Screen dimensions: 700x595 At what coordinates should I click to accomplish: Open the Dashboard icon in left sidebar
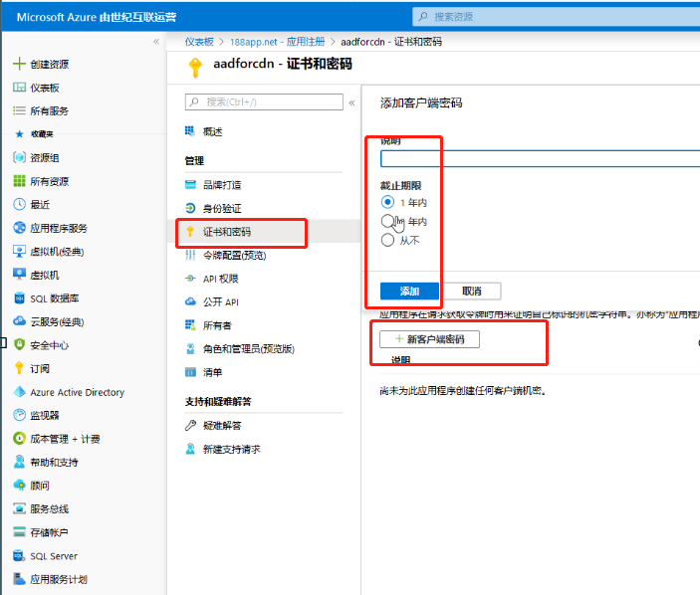tap(19, 88)
